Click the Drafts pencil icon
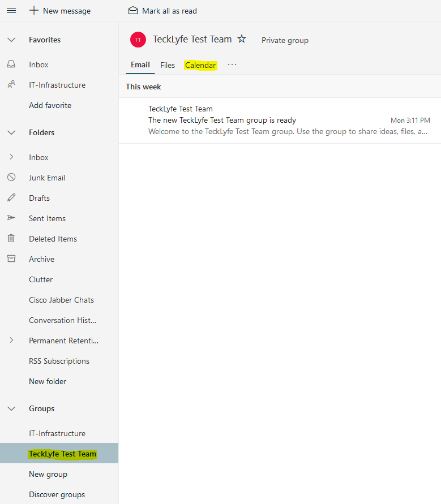Image resolution: width=441 pixels, height=504 pixels. (x=11, y=198)
